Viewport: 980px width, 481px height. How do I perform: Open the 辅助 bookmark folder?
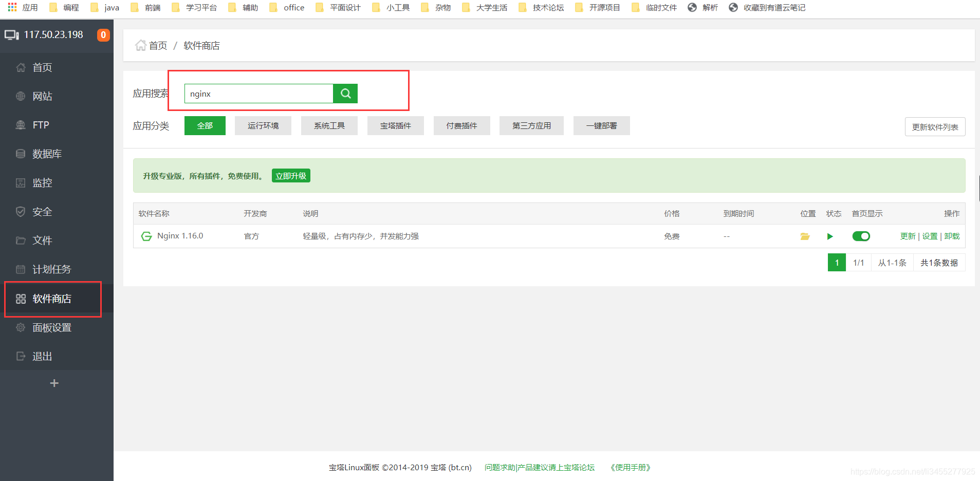click(243, 8)
